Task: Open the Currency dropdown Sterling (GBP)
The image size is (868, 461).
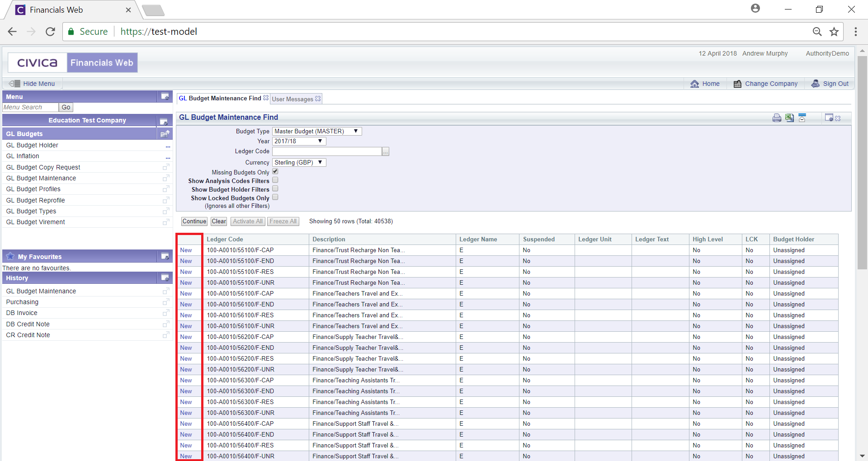Action: pos(299,162)
